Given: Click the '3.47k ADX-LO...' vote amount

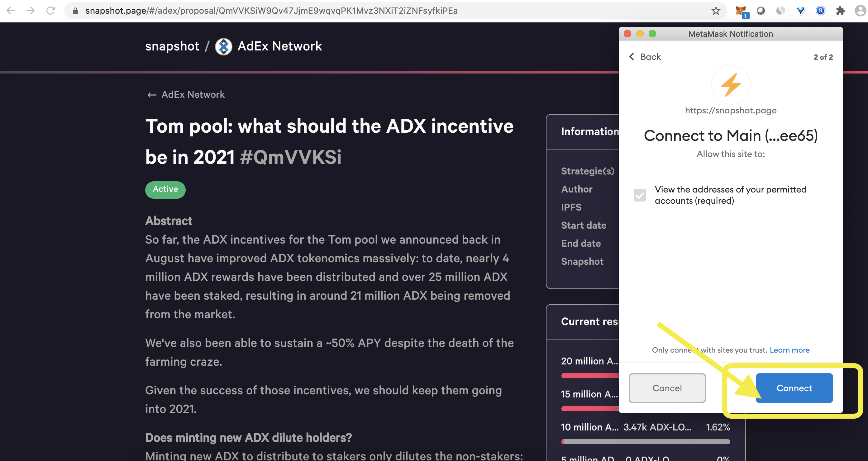Looking at the screenshot, I should click(657, 427).
